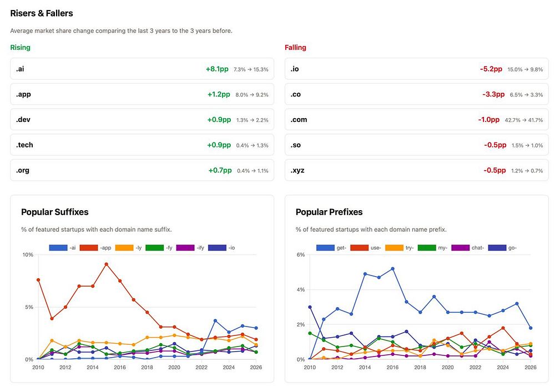
Task: Click the .dev row in Rising list
Action: pyautogui.click(x=142, y=120)
